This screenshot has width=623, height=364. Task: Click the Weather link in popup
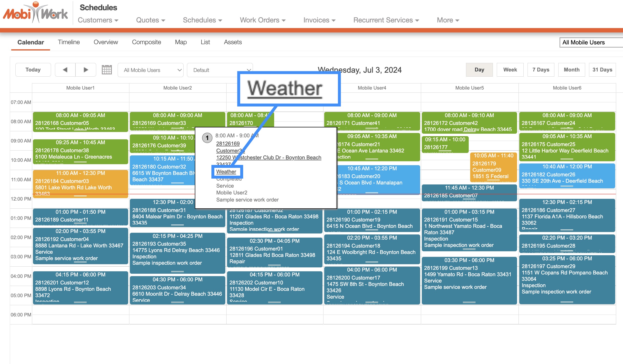tap(226, 172)
